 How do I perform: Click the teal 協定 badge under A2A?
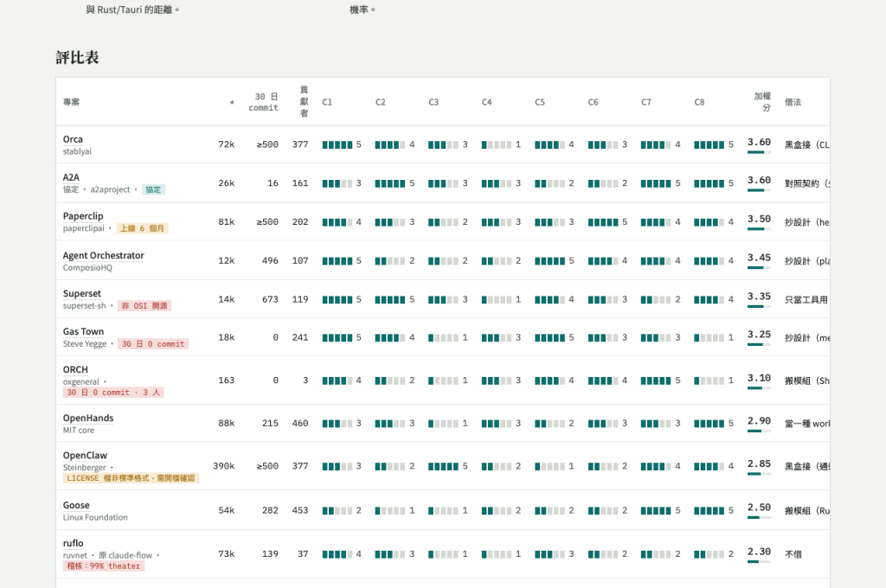[x=153, y=189]
